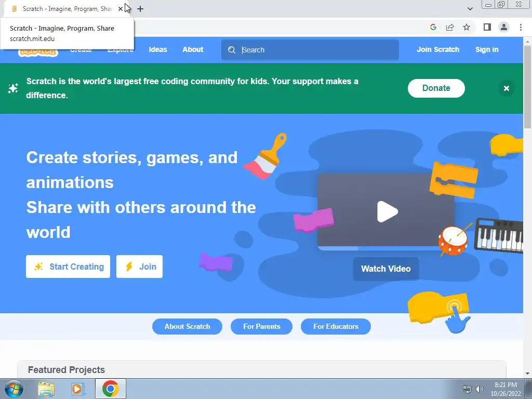Click the search magnifier icon
532x399 pixels.
point(232,50)
